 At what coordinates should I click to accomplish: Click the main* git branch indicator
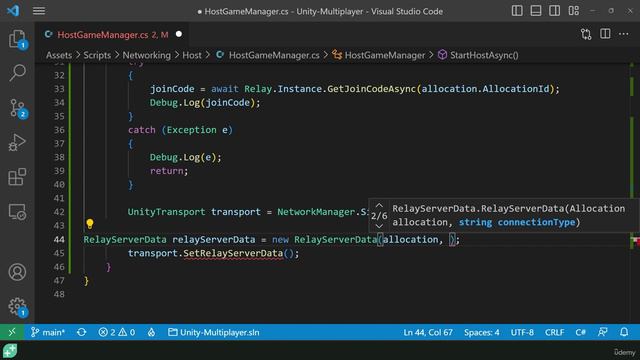pyautogui.click(x=48, y=332)
